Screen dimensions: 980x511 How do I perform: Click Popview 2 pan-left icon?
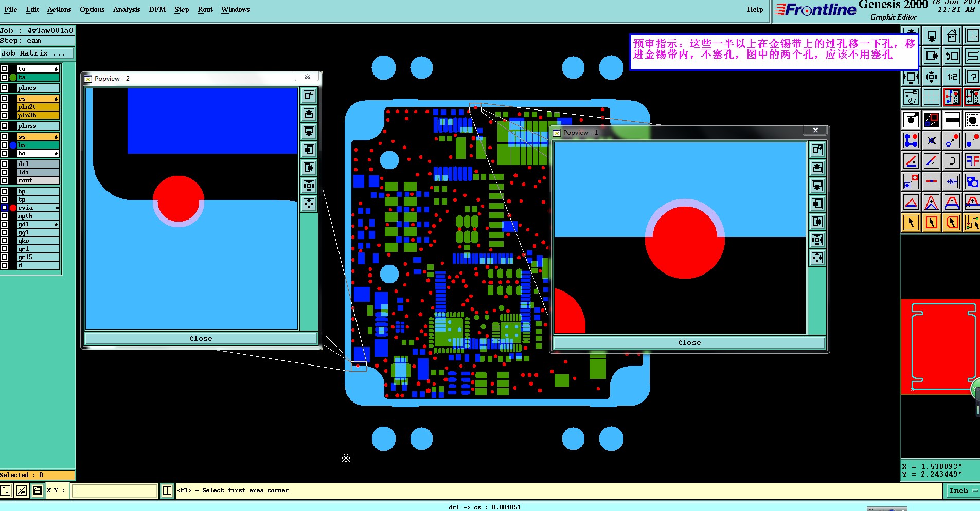pos(309,150)
